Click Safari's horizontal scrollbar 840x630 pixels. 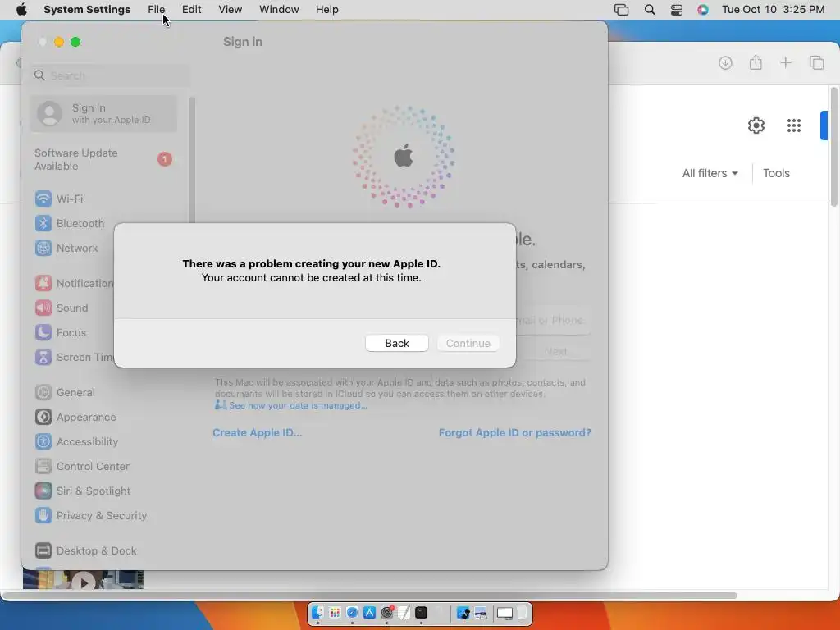pos(370,596)
